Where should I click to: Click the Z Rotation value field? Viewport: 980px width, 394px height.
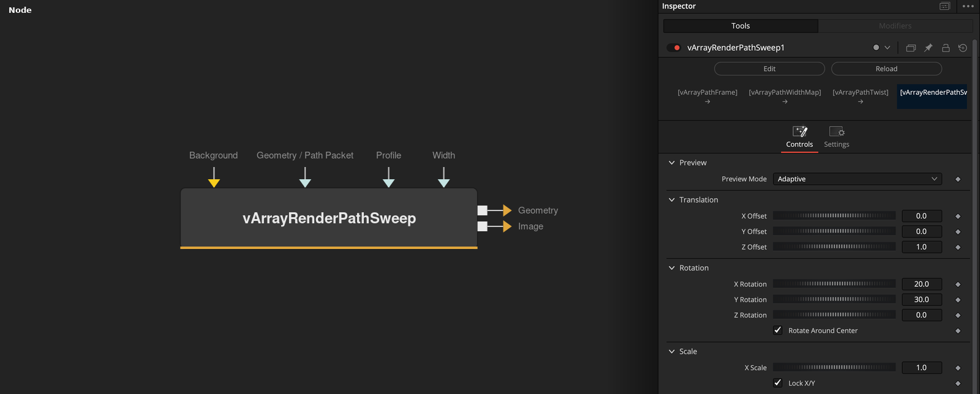pyautogui.click(x=922, y=315)
